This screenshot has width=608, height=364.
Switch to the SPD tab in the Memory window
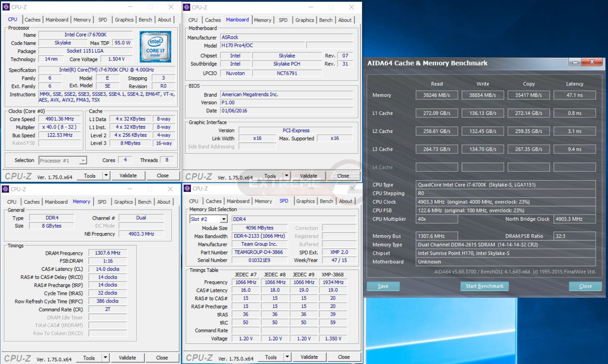click(x=102, y=202)
